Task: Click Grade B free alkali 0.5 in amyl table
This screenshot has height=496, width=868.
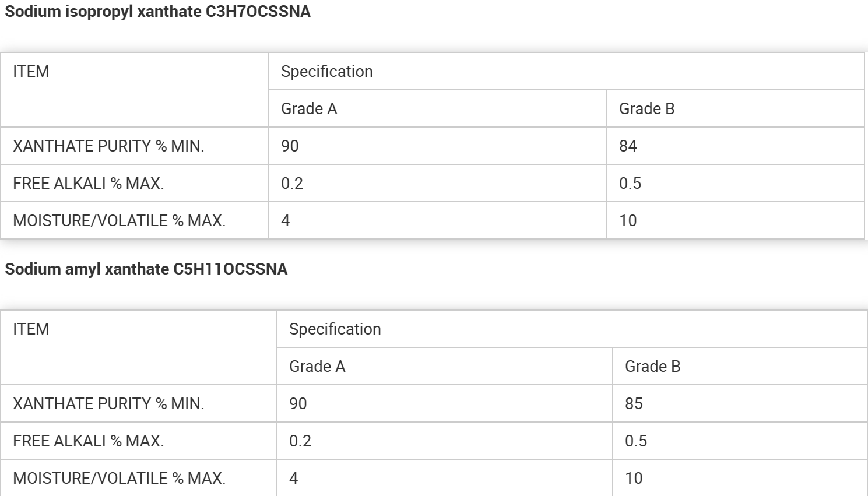Action: click(x=636, y=441)
